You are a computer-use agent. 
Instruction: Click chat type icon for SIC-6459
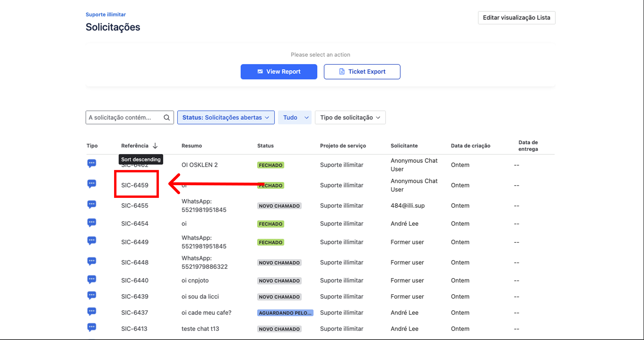[x=91, y=184]
